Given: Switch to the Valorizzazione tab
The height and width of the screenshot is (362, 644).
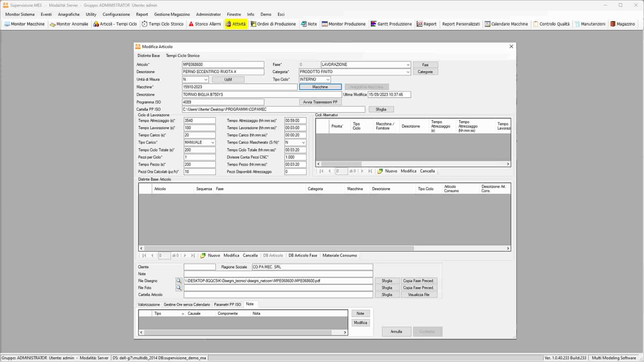Looking at the screenshot, I should tap(149, 305).
